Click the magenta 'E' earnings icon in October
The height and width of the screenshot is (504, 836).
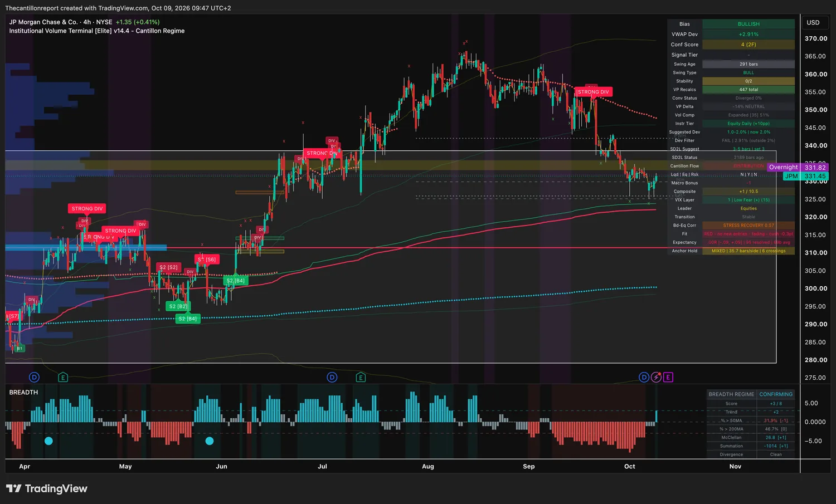[668, 377]
